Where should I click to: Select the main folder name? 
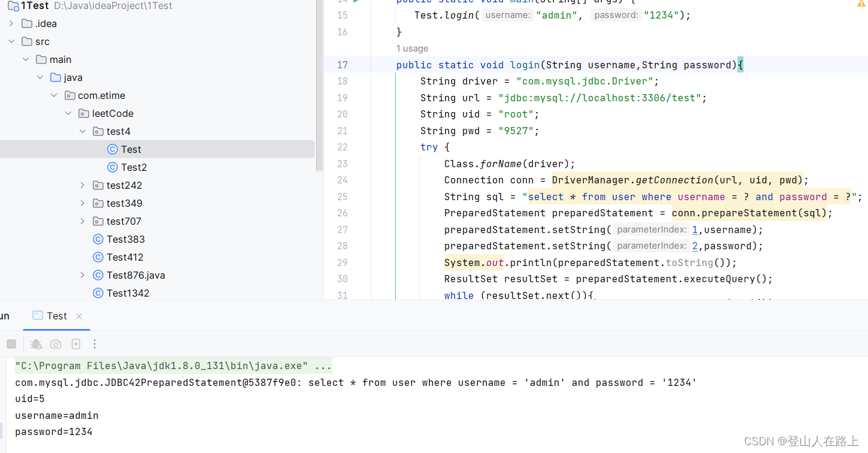click(60, 59)
